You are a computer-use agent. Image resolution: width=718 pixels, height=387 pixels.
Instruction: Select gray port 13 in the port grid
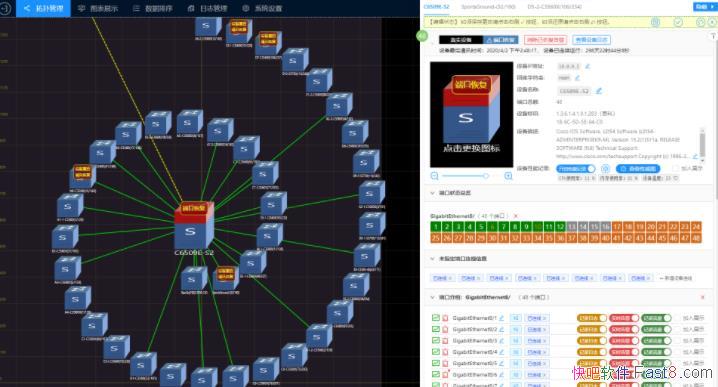coord(571,226)
